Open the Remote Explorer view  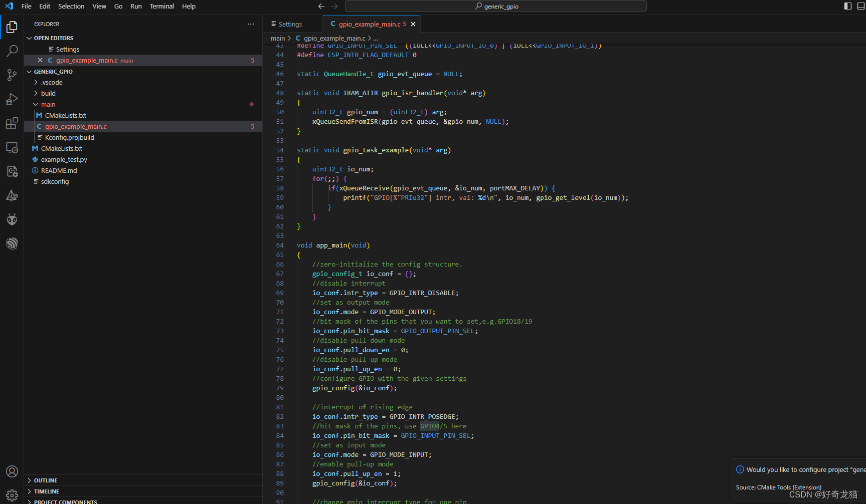click(x=12, y=147)
